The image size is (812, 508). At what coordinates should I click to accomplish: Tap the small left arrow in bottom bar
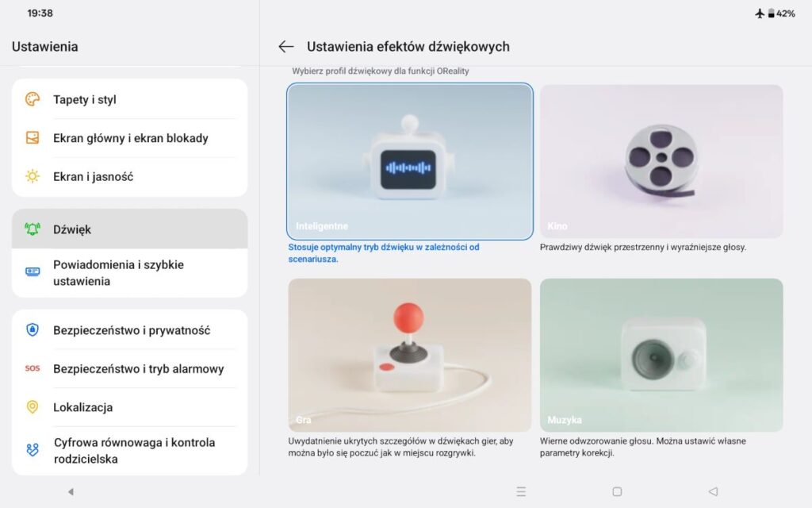(x=71, y=491)
